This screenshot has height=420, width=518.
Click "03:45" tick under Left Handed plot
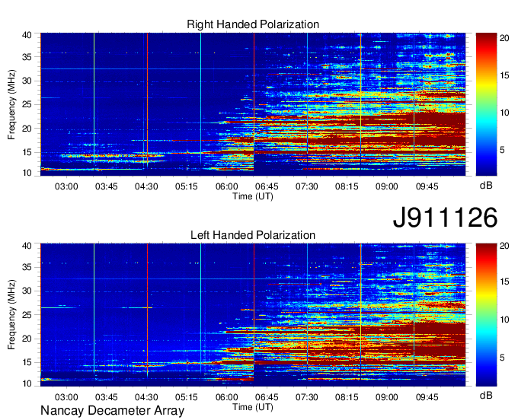(x=107, y=397)
